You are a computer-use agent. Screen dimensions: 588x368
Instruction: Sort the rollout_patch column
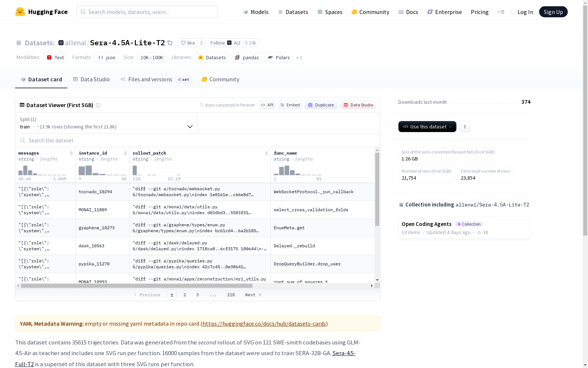click(266, 153)
